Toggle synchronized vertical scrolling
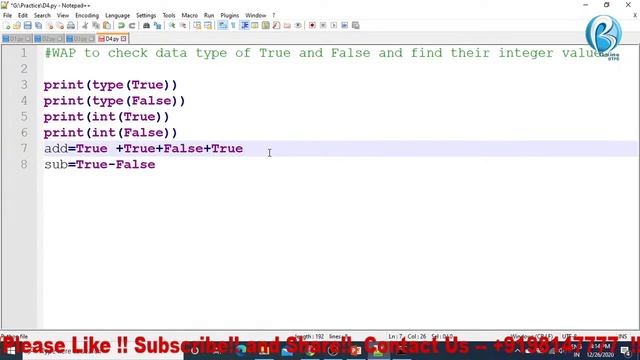Image resolution: width=640 pixels, height=360 pixels. [x=197, y=25]
